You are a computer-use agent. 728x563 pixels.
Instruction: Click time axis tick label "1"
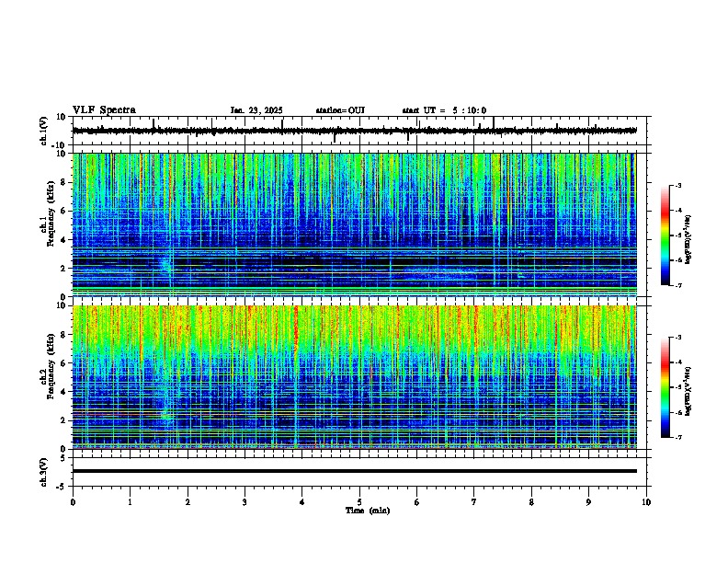pos(130,502)
